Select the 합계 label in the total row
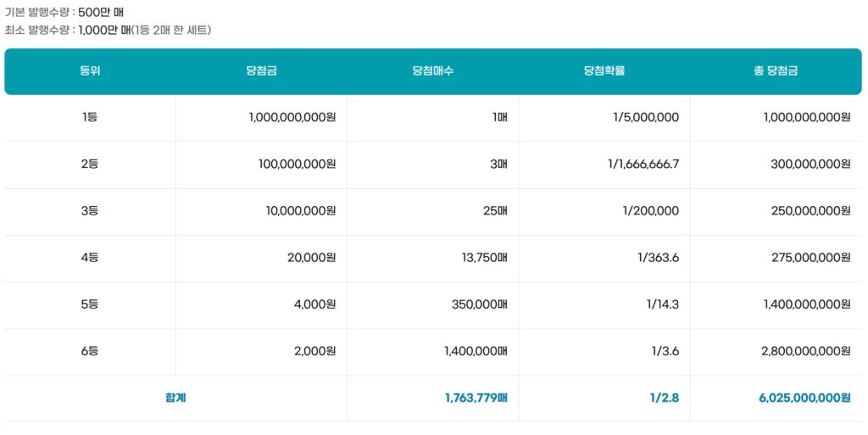Image resolution: width=868 pixels, height=435 pixels. point(175,398)
